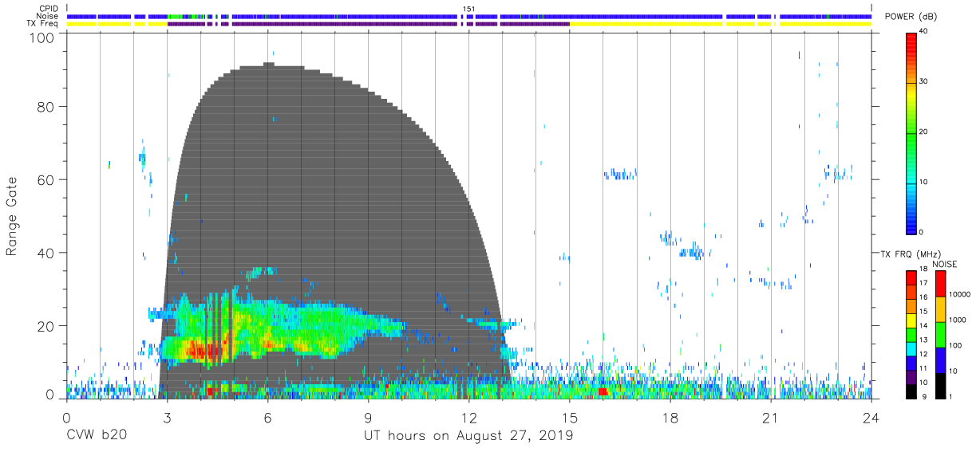Click the "21" tick on the UT hours axis
The width and height of the screenshot is (980, 452).
770,418
